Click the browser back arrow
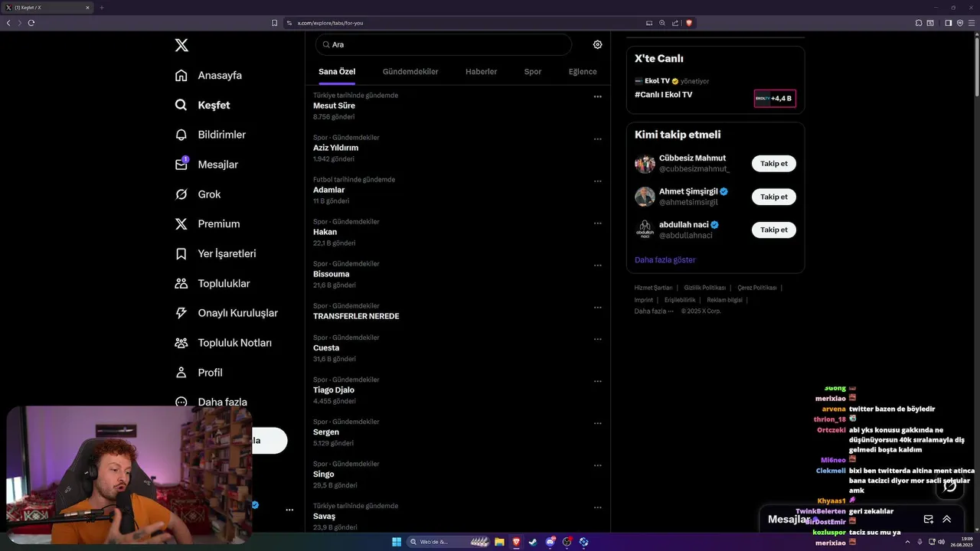This screenshot has height=551, width=980. click(x=8, y=23)
